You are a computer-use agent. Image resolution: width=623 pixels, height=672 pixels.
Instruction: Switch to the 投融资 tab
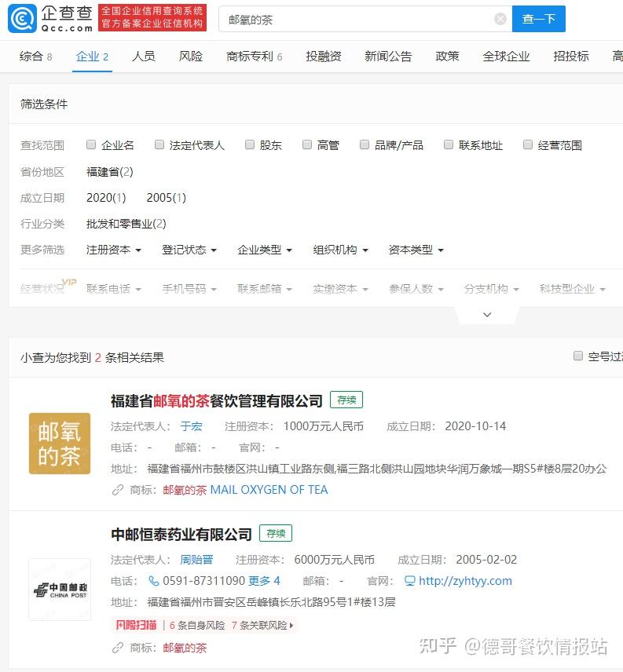pyautogui.click(x=324, y=57)
